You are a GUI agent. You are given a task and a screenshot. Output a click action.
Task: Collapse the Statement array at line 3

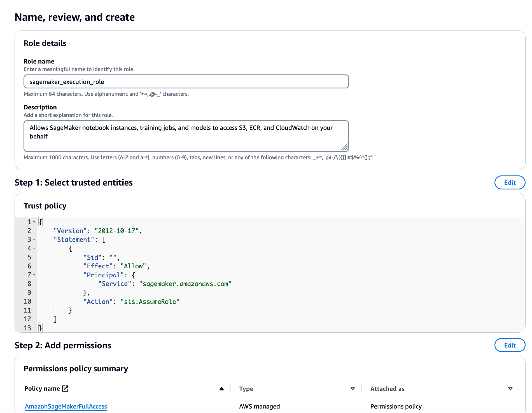click(x=34, y=240)
